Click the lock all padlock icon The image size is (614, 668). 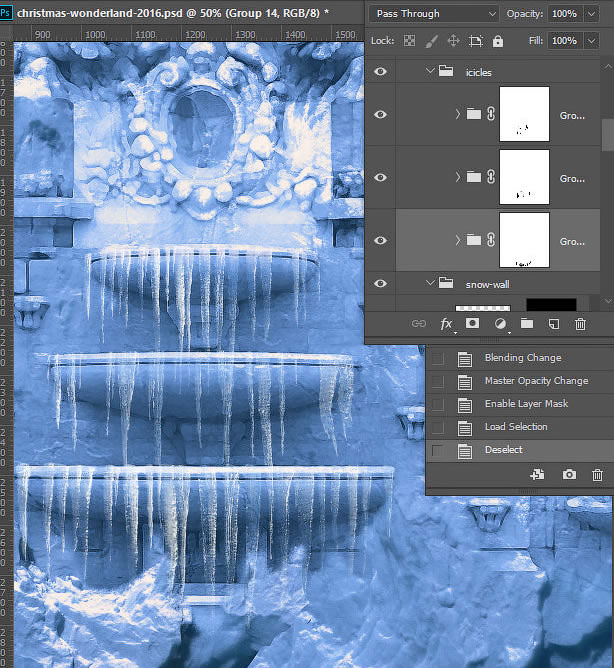[x=497, y=41]
